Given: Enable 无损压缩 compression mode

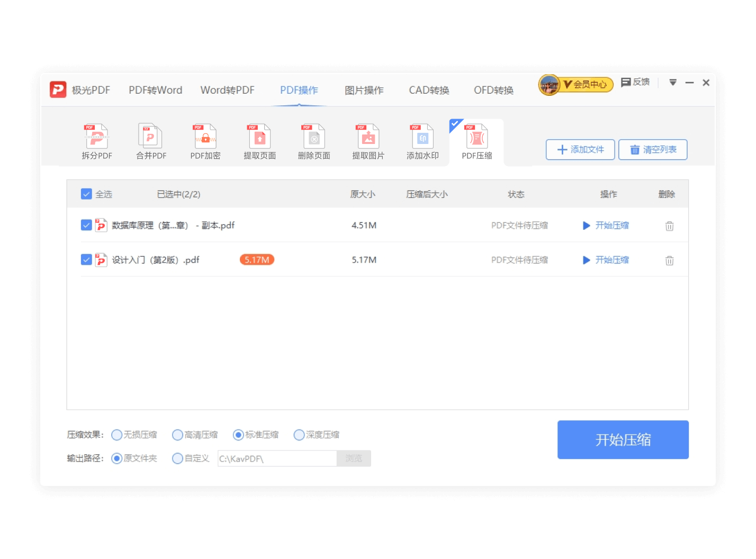Looking at the screenshot, I should [x=116, y=435].
